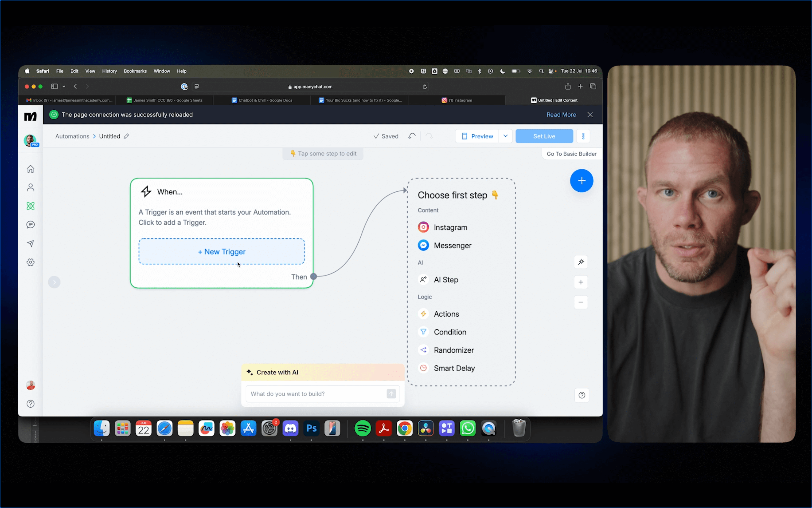
Task: Open the three-dot more options menu
Action: click(x=583, y=136)
